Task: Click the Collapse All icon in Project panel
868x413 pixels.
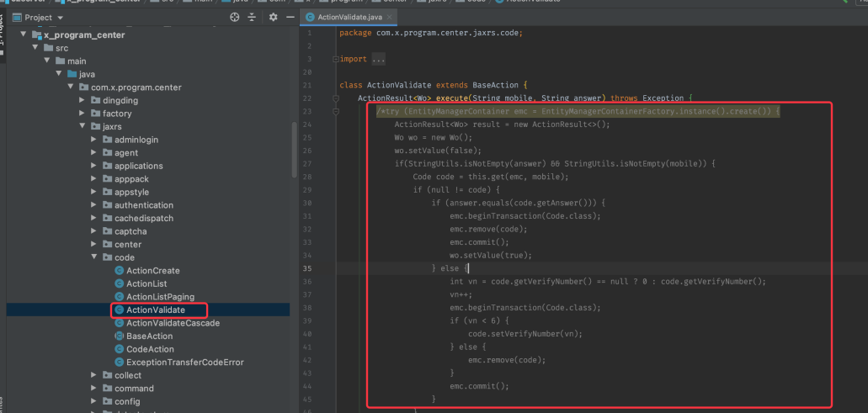Action: click(252, 17)
